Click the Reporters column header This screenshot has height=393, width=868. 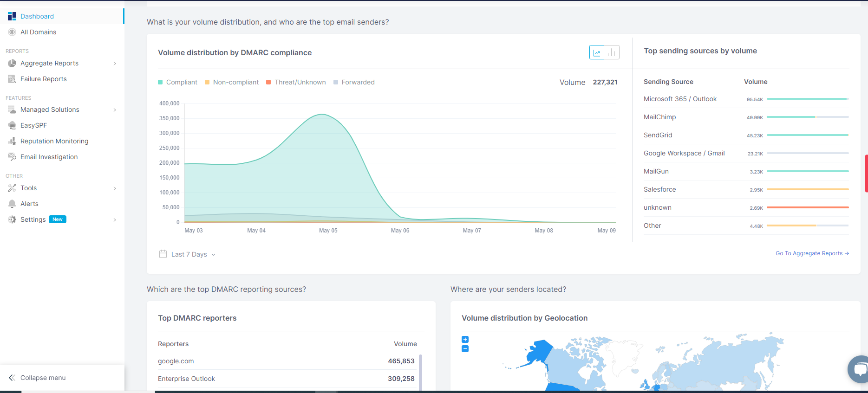[173, 344]
